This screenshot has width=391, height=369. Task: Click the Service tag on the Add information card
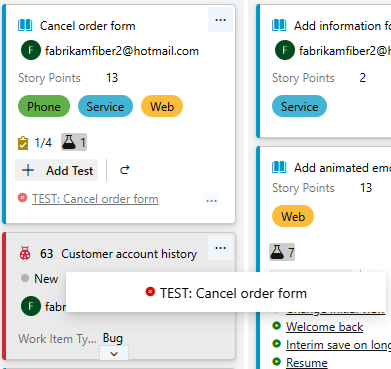point(299,106)
